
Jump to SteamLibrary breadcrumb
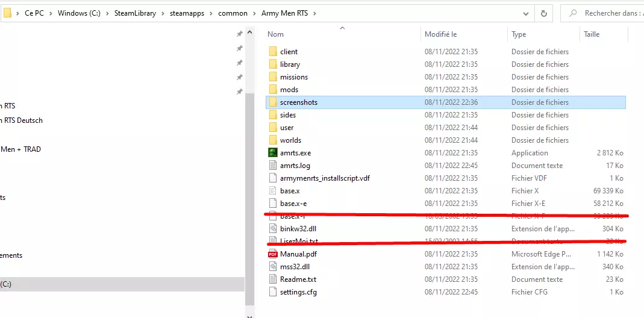click(135, 13)
